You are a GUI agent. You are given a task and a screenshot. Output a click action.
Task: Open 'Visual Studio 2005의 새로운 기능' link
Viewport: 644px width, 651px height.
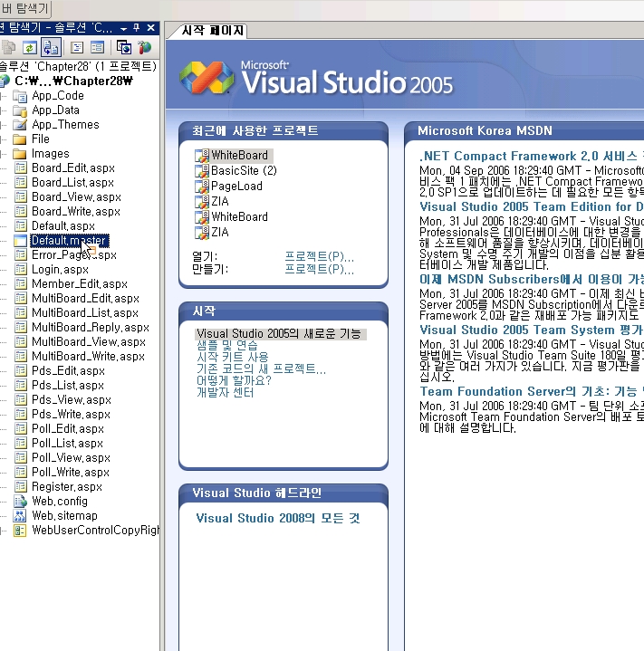(x=279, y=334)
